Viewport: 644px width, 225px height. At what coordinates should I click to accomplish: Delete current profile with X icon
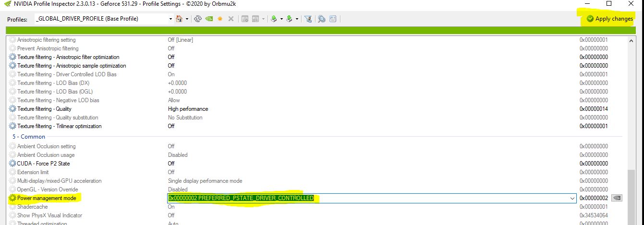231,19
